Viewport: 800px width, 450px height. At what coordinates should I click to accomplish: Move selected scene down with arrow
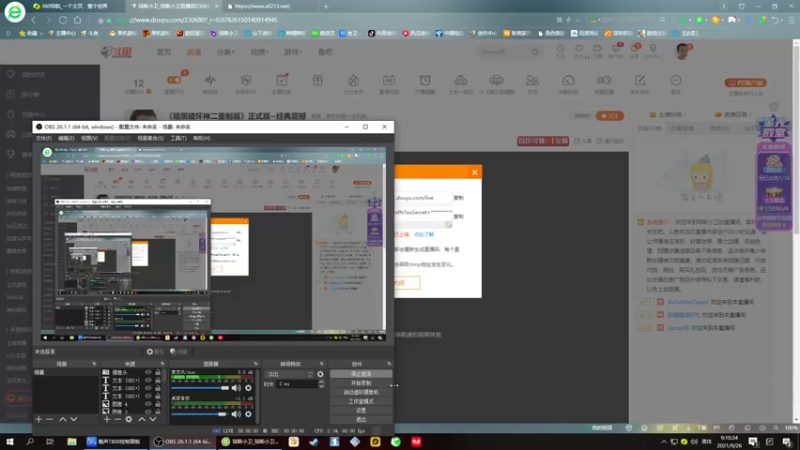tap(74, 419)
